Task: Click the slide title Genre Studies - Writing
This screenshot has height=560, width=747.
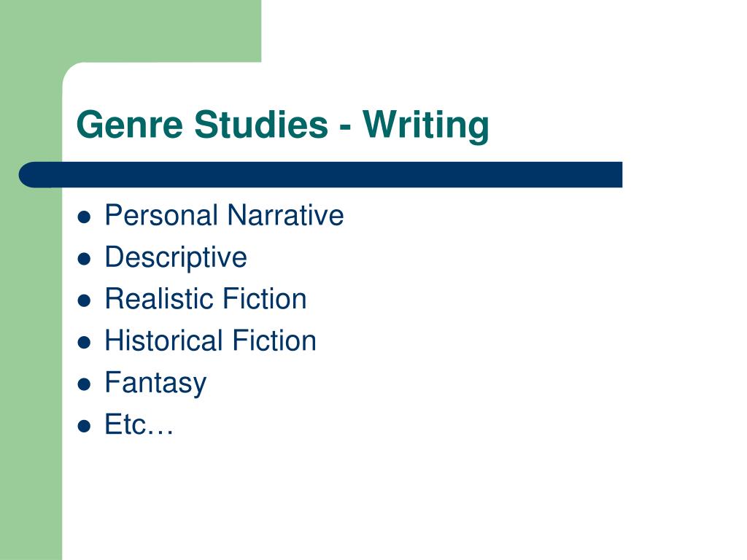Action: [x=282, y=125]
